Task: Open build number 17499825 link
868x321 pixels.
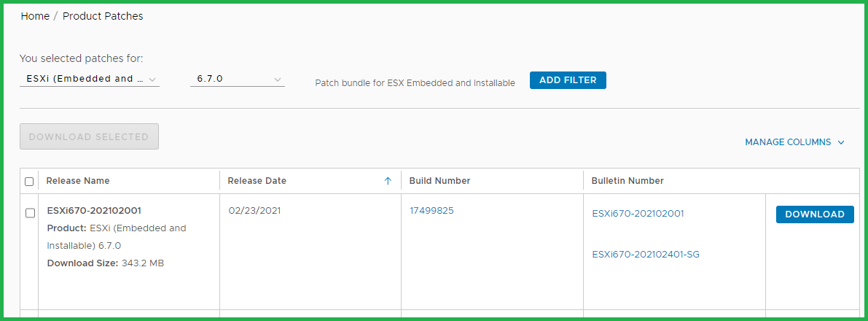Action: coord(431,210)
